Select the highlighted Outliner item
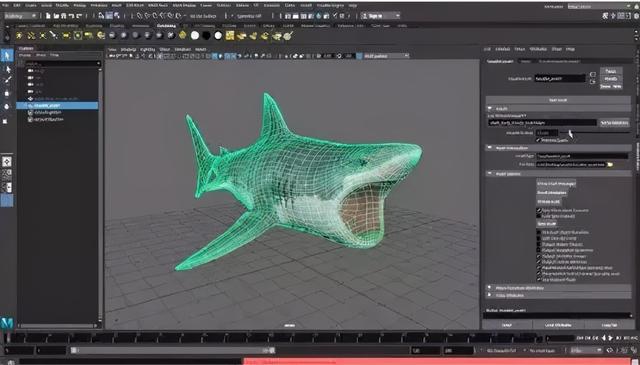Screen dimensions: 640x365 [57, 105]
